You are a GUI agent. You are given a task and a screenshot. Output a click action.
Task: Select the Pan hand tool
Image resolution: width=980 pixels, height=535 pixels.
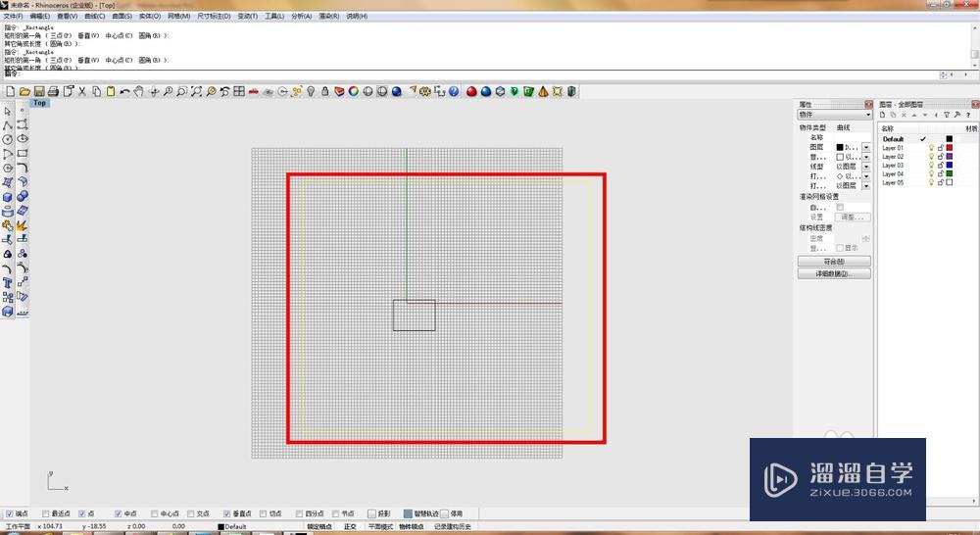[139, 91]
